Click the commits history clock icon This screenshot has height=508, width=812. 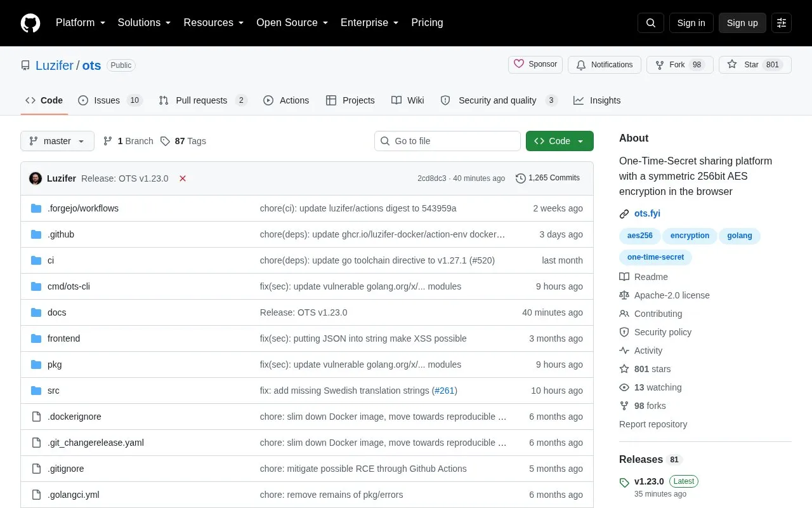coord(521,178)
